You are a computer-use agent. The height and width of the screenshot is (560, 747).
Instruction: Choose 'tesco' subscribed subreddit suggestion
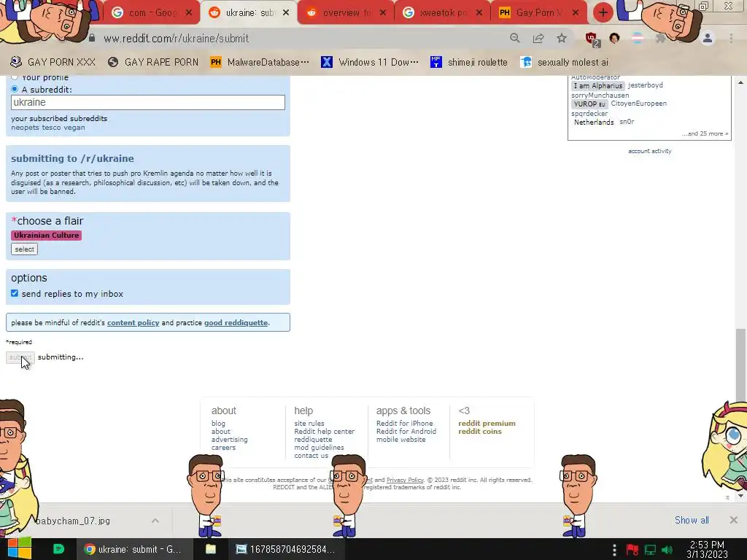coord(51,127)
